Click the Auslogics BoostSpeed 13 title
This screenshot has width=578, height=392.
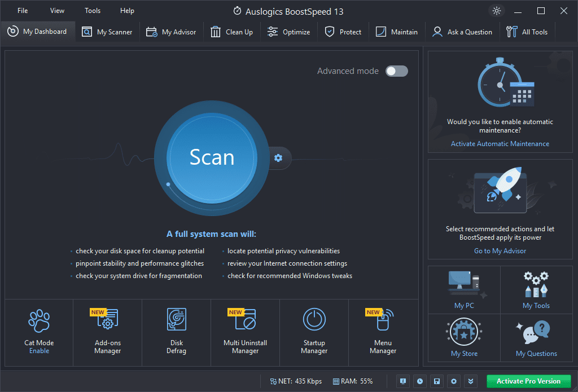click(x=294, y=12)
